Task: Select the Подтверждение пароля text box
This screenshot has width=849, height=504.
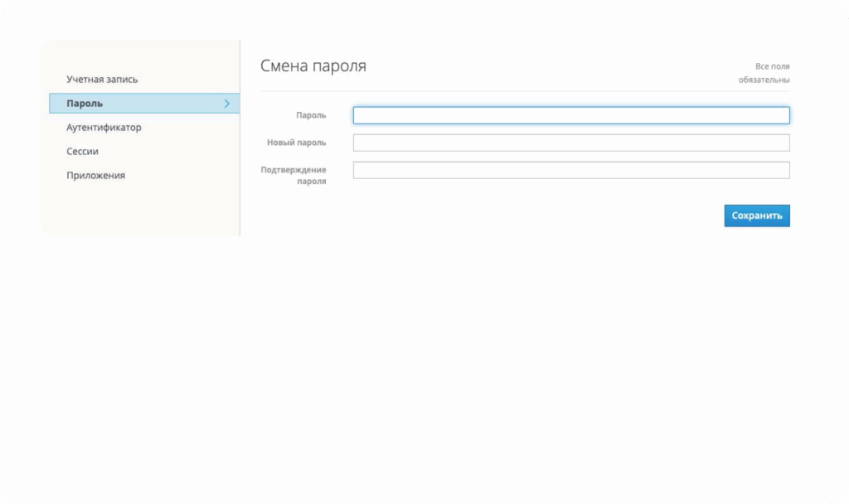Action: 570,170
